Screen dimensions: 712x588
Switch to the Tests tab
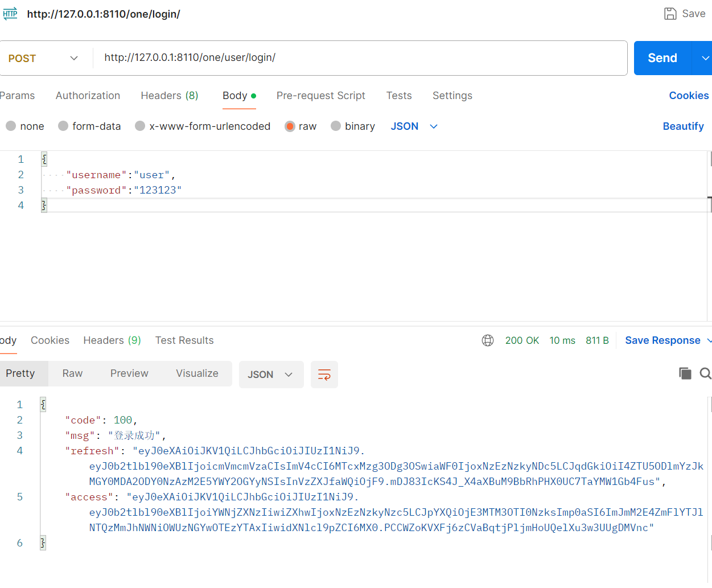[399, 96]
